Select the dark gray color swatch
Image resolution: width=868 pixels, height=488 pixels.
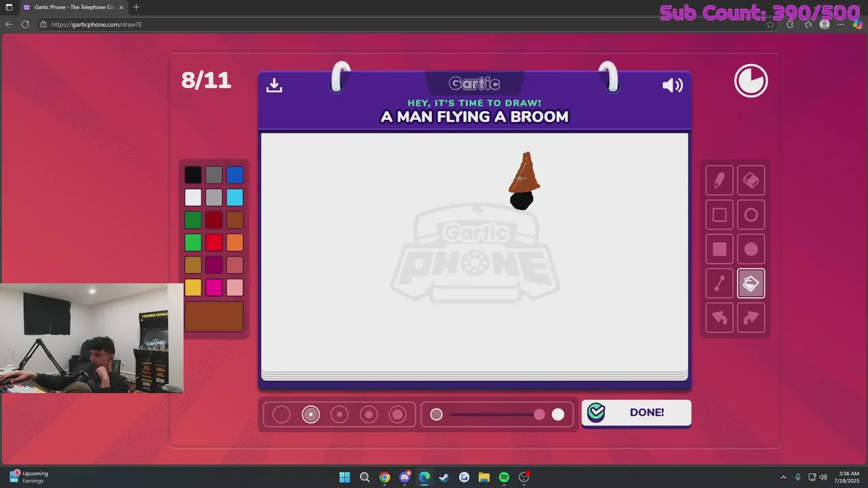pyautogui.click(x=214, y=175)
